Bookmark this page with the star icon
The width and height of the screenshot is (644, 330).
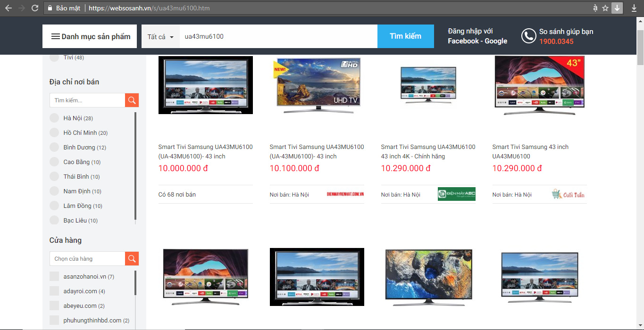(x=605, y=8)
